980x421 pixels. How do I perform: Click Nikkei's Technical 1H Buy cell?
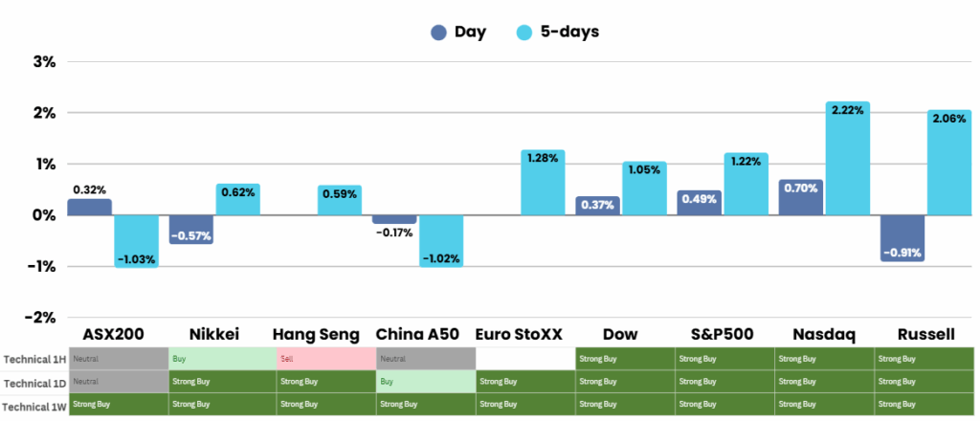point(220,359)
